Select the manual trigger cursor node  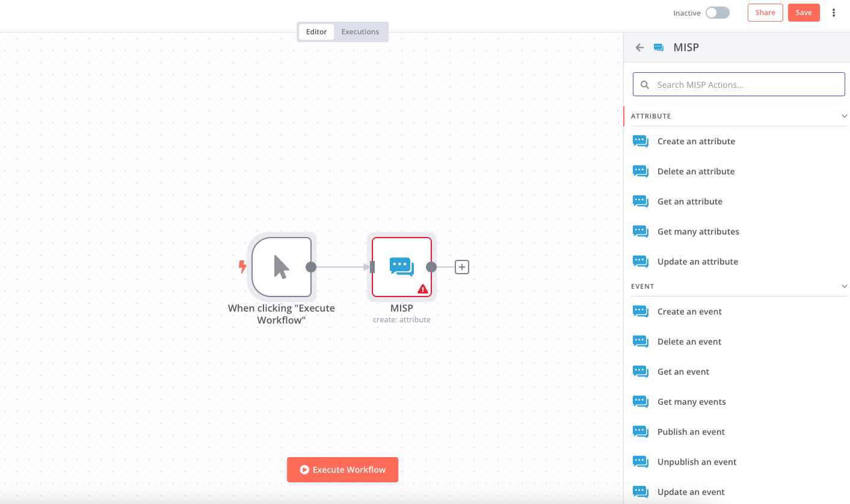[281, 266]
